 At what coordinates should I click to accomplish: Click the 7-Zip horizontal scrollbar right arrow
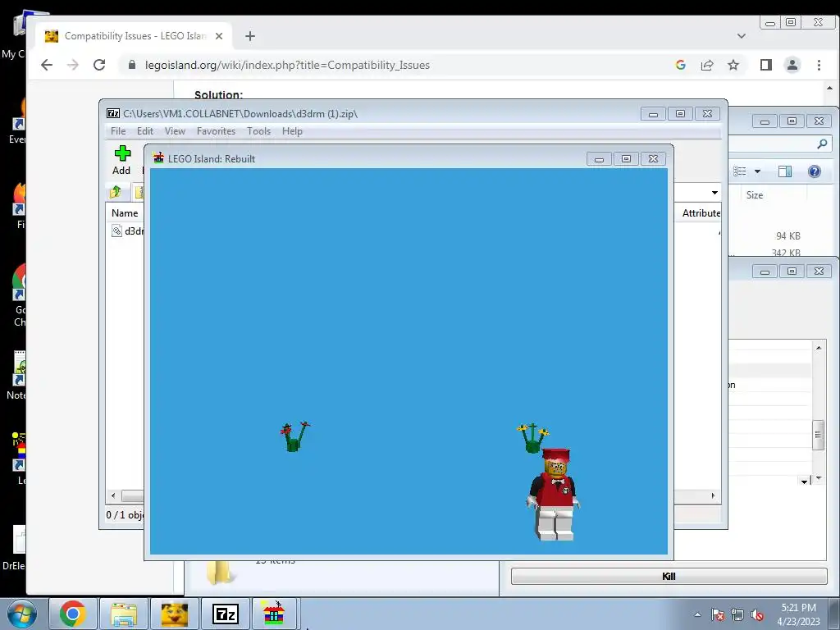coord(713,495)
